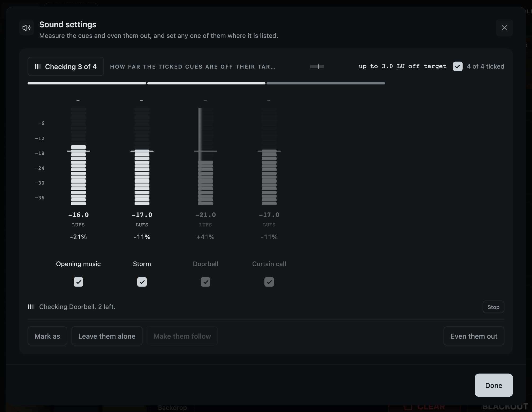
Task: Toggle the Curtain call checkbox
Action: pyautogui.click(x=269, y=282)
